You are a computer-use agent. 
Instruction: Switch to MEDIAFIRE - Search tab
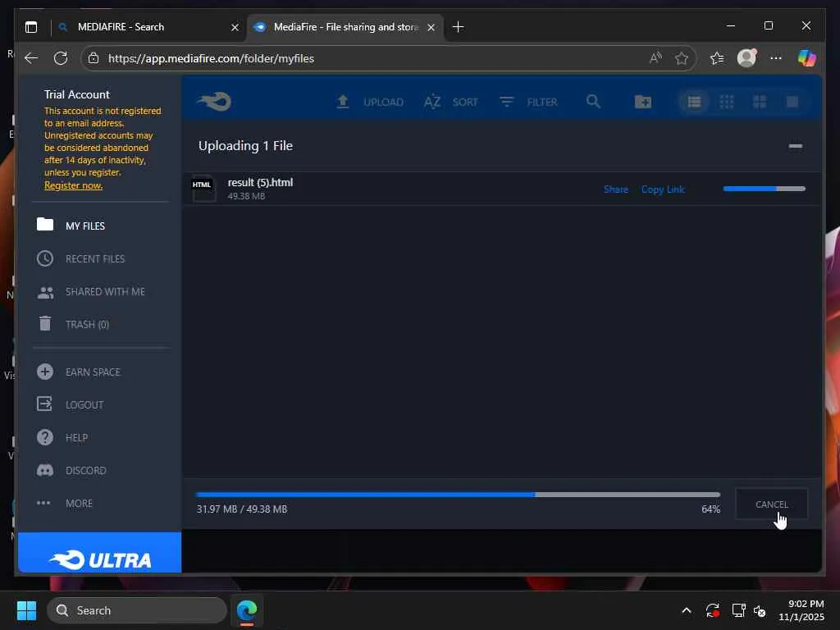[148, 27]
